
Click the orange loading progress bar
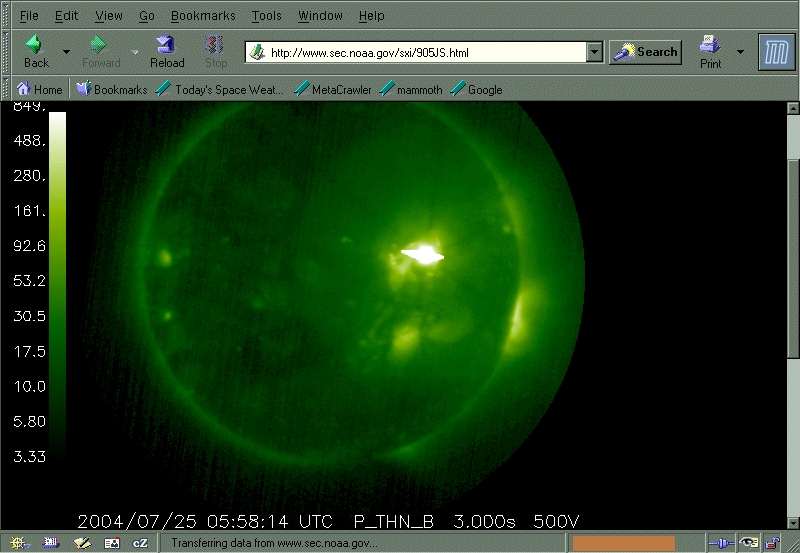(x=623, y=543)
